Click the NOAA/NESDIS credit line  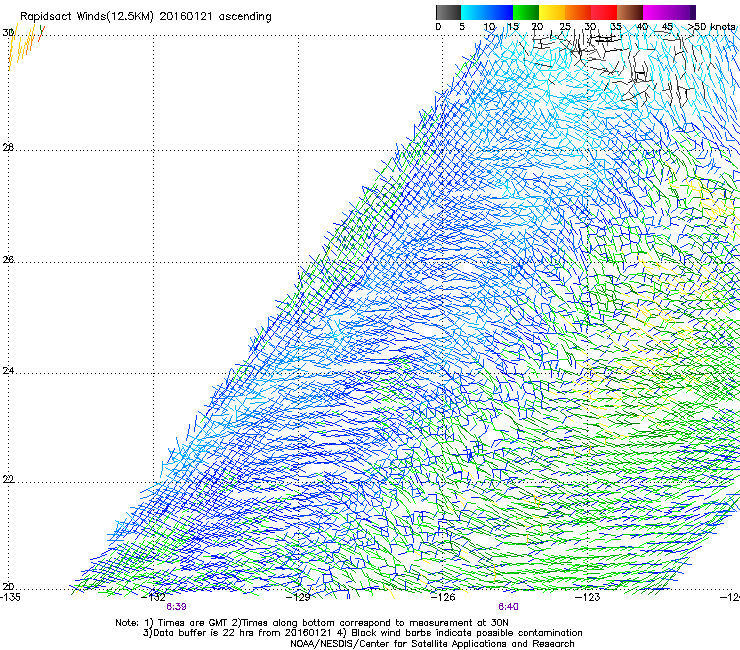[x=432, y=644]
